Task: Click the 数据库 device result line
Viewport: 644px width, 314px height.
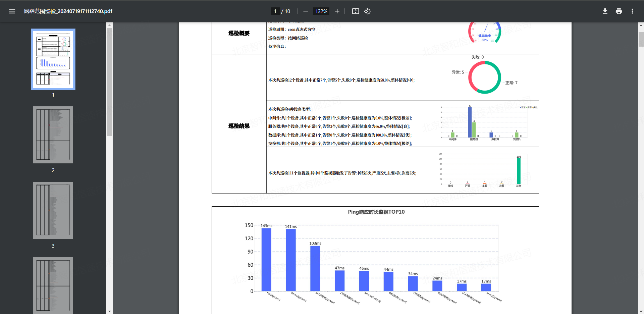Action: point(340,135)
